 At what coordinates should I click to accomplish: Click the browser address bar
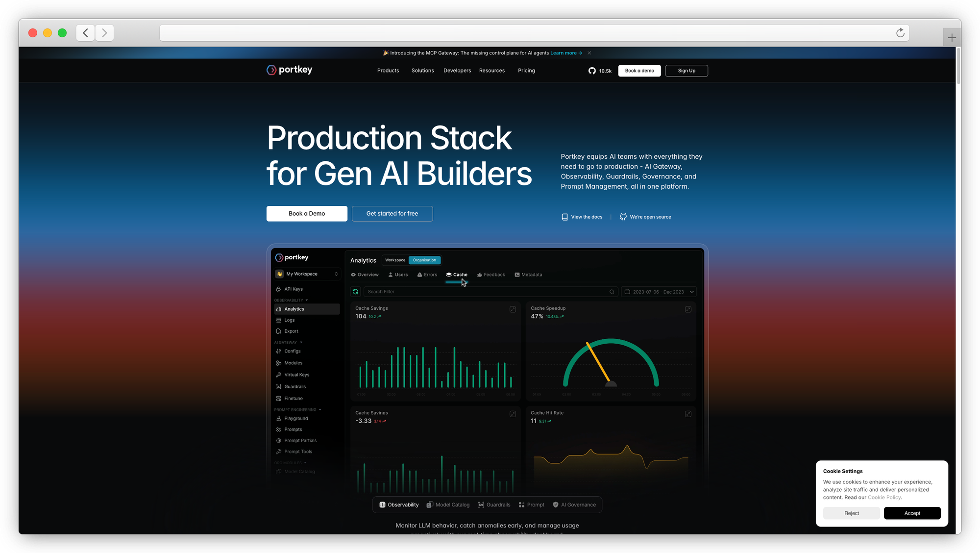[524, 33]
